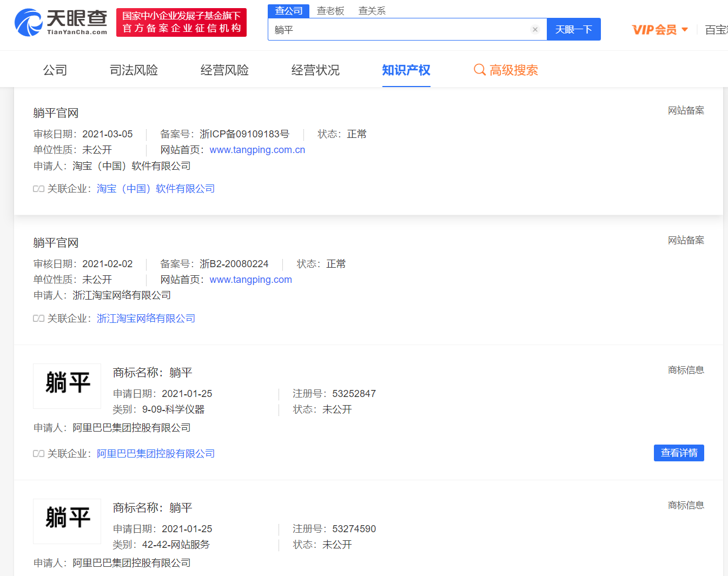
Task: Select 网站备案 tag on the 浙ICP备09109183号 record
Action: 686,111
